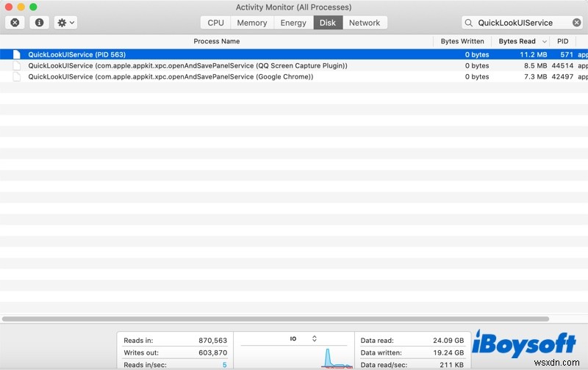Zoom the window with the green button
Viewport: 588px width, 370px height.
tap(33, 7)
